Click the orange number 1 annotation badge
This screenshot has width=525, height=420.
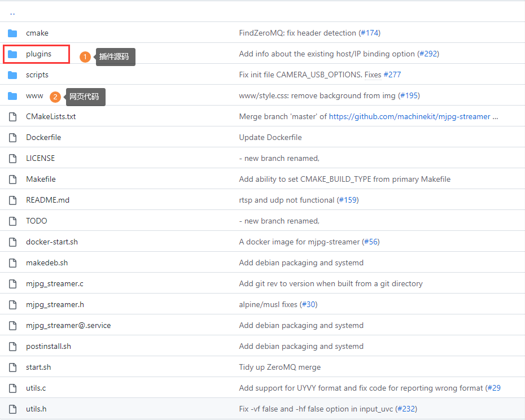click(85, 56)
